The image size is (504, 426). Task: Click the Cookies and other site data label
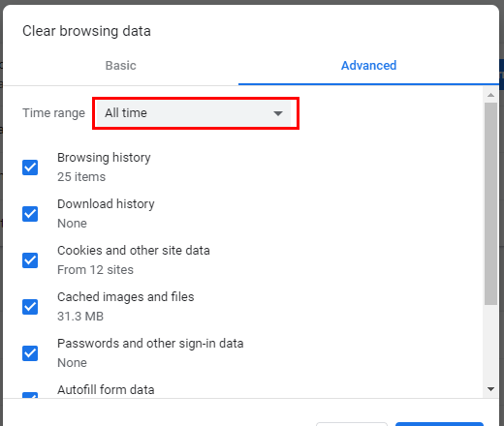coord(134,251)
